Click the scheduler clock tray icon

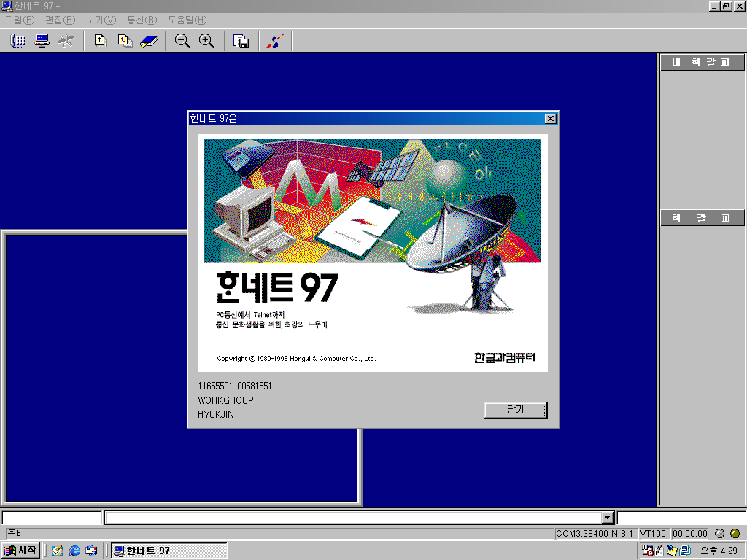click(648, 551)
